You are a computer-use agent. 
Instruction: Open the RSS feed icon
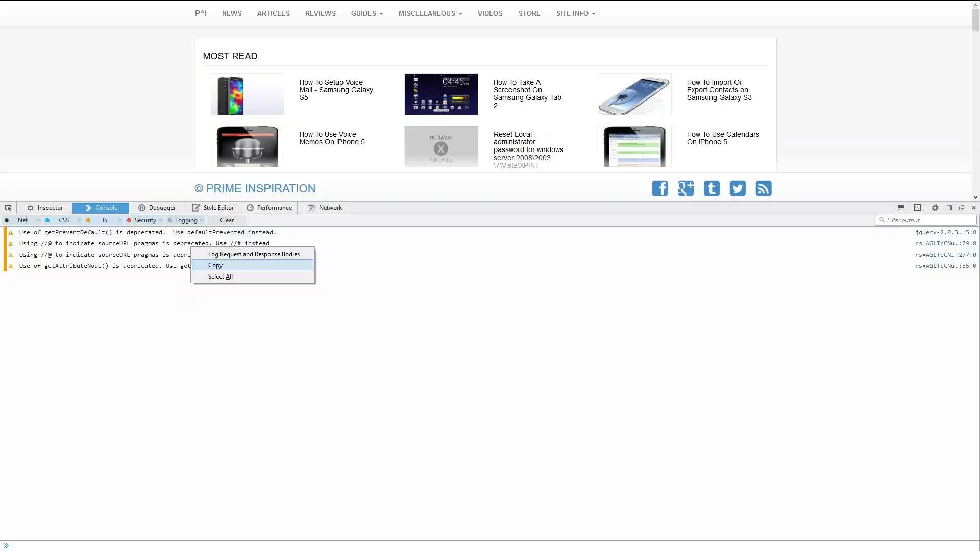click(764, 188)
